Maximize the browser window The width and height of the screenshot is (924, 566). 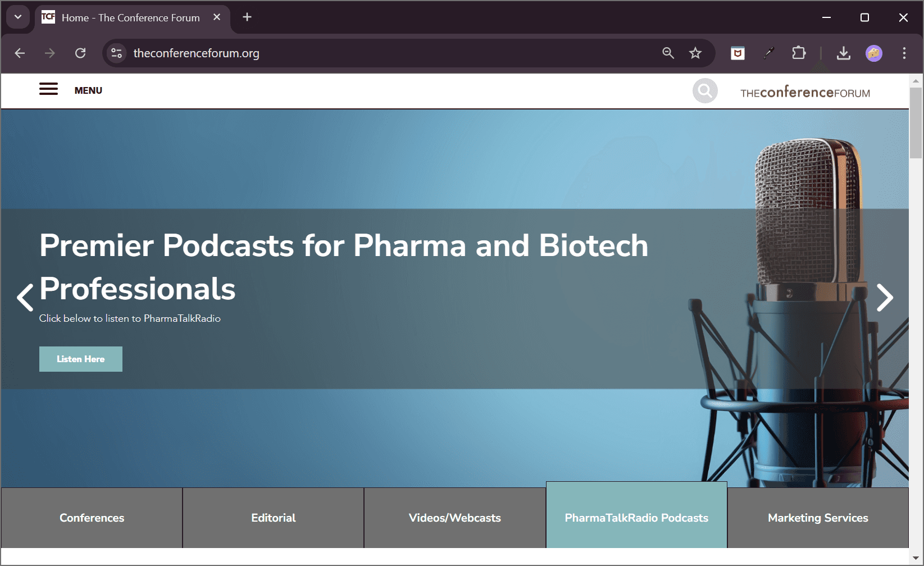coord(864,17)
